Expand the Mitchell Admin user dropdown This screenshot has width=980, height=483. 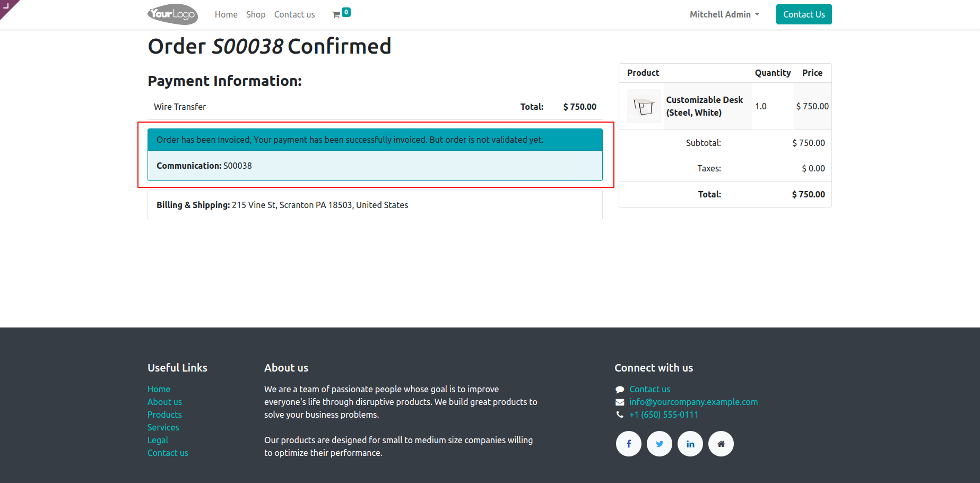[724, 14]
